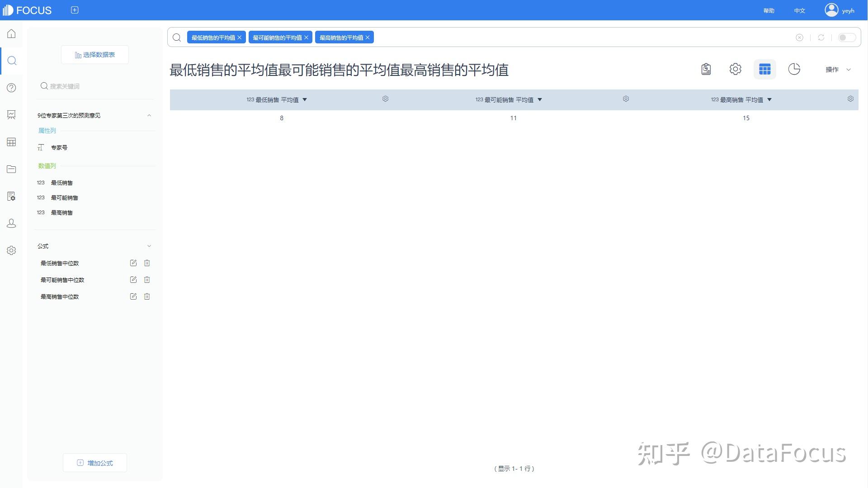Open the 帮助 link in top bar
Image resolution: width=868 pixels, height=488 pixels.
click(x=769, y=10)
